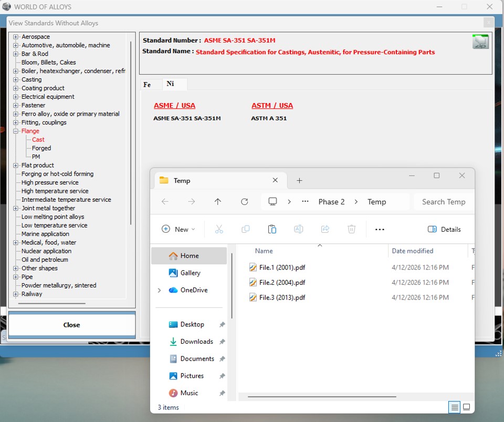The width and height of the screenshot is (504, 422).
Task: Select File.3 (2013).pdf
Action: point(277,297)
